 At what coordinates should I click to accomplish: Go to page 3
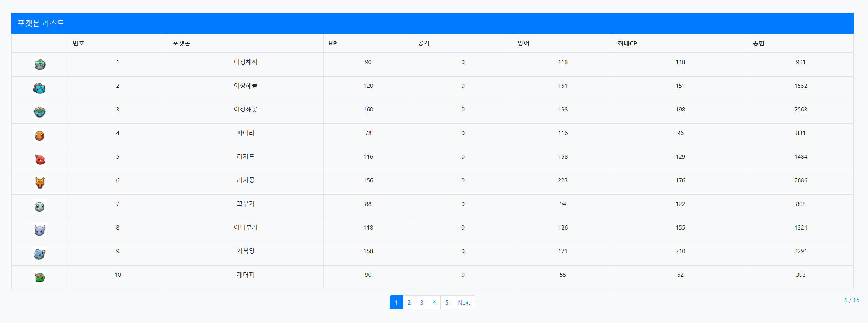point(421,302)
